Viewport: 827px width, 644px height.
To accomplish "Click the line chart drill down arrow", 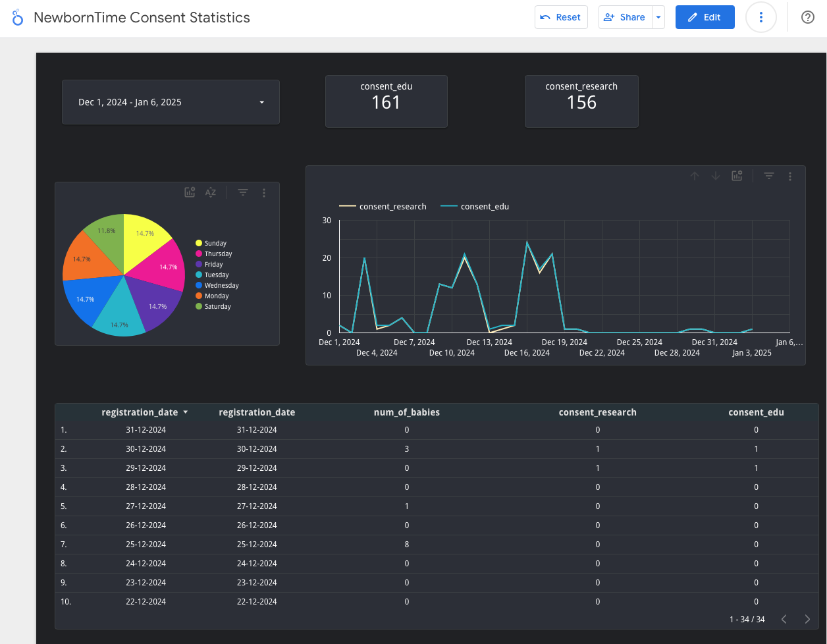I will [716, 176].
